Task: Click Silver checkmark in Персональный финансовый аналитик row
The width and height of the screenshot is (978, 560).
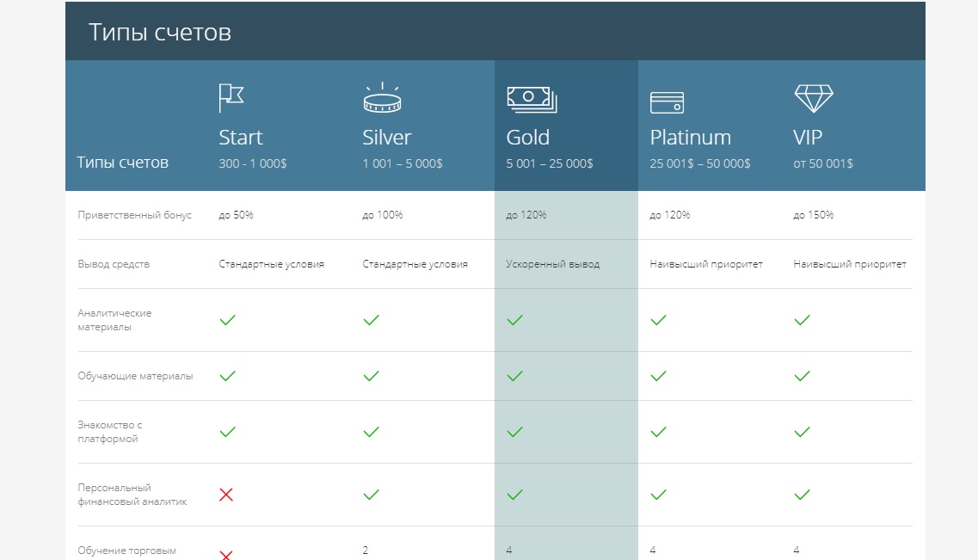Action: point(371,495)
